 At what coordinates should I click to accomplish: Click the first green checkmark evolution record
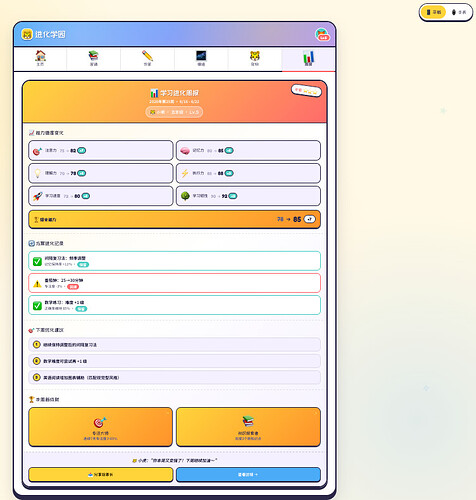point(37,262)
